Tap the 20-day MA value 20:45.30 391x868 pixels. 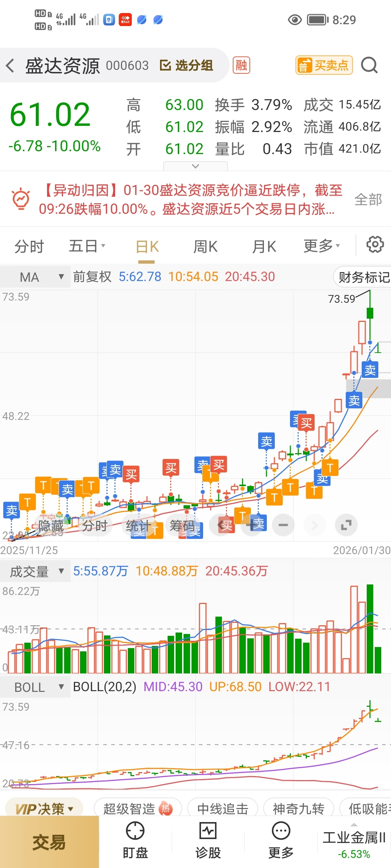point(250,277)
